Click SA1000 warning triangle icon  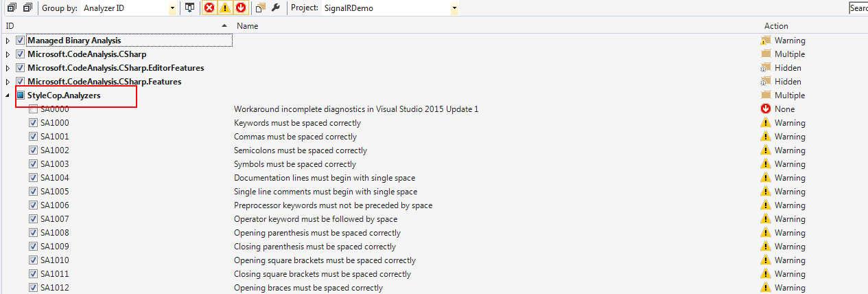pyautogui.click(x=766, y=123)
